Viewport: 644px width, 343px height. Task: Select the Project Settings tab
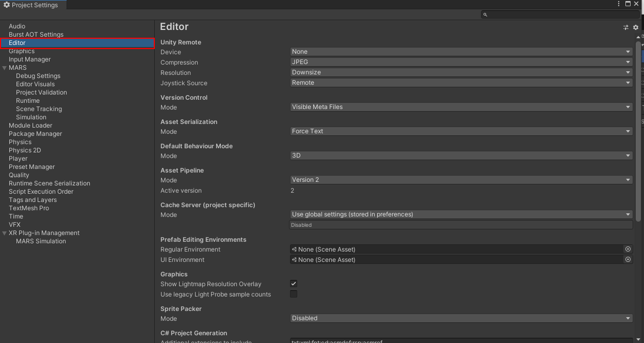(x=33, y=5)
